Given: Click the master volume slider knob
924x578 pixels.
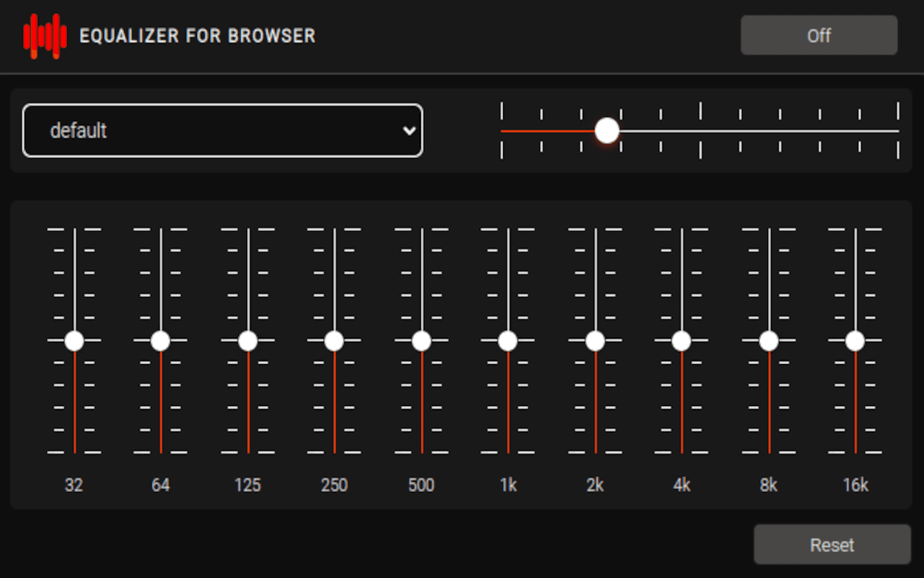Looking at the screenshot, I should [607, 131].
